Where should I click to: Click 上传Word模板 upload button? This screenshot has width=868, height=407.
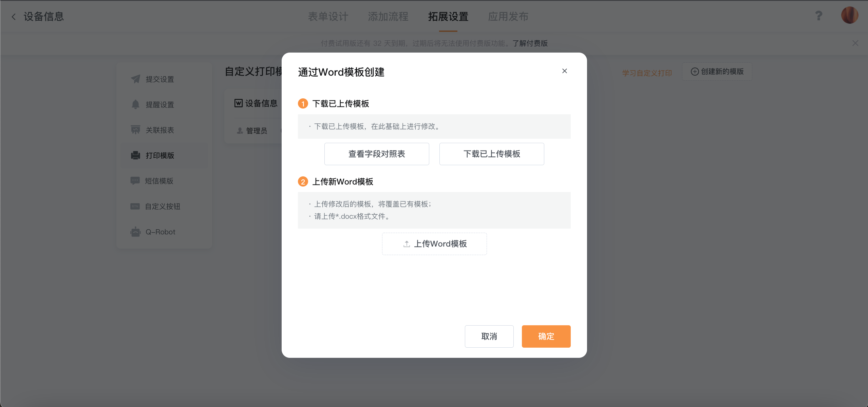(x=434, y=244)
